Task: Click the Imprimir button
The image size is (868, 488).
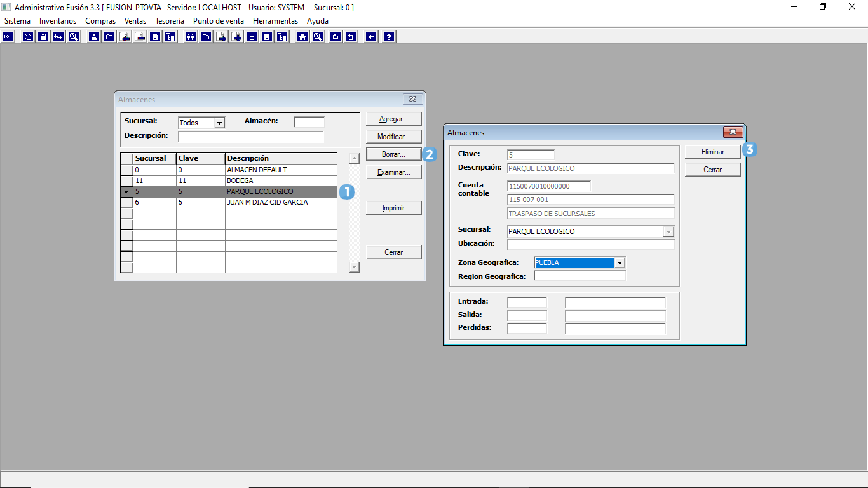Action: coord(394,208)
